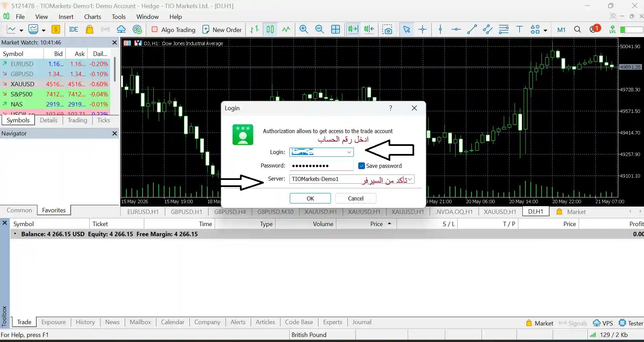Zoom in on the chart
The width and height of the screenshot is (644, 342).
[x=304, y=30]
